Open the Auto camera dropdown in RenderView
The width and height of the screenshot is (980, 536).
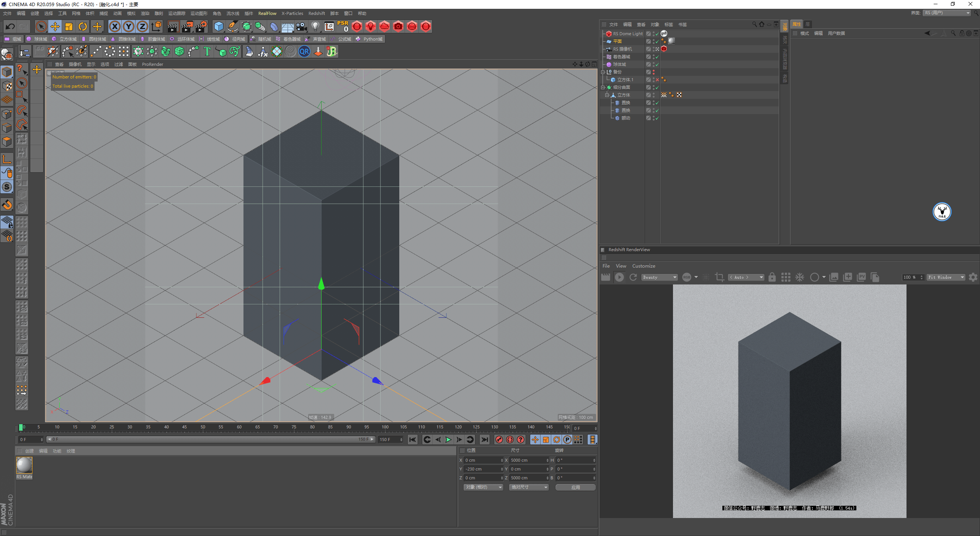(x=746, y=277)
